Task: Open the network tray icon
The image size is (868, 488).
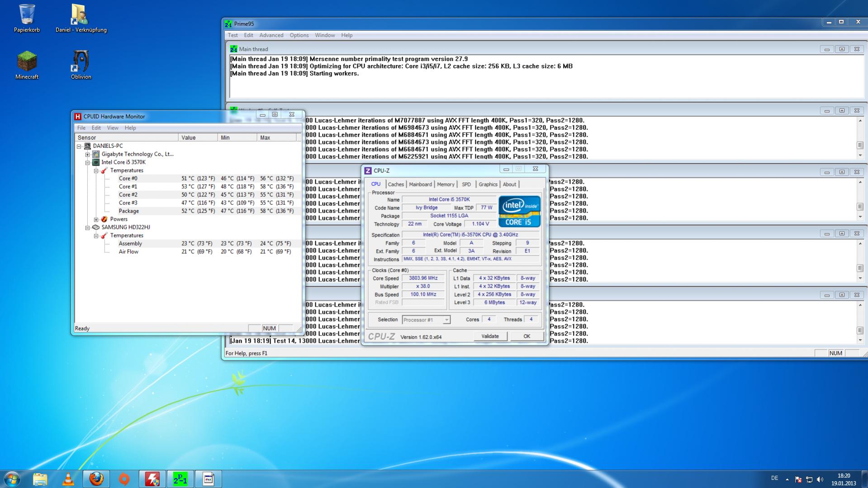Action: [x=809, y=479]
